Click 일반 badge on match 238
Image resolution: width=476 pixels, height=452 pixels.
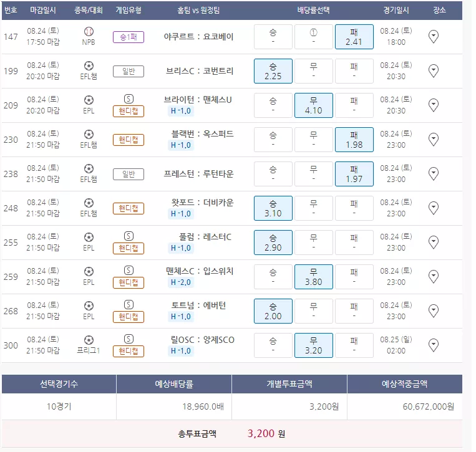(129, 174)
